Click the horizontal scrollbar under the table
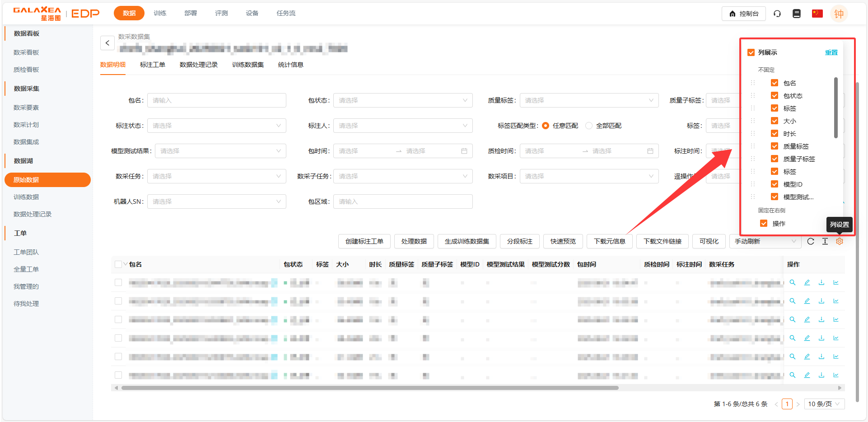The height and width of the screenshot is (422, 868). tap(369, 388)
